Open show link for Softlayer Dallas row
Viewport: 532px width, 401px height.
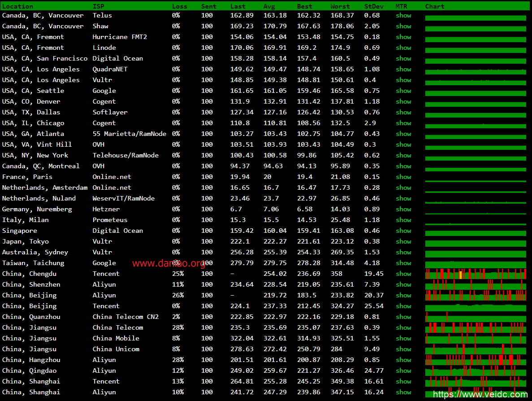403,112
